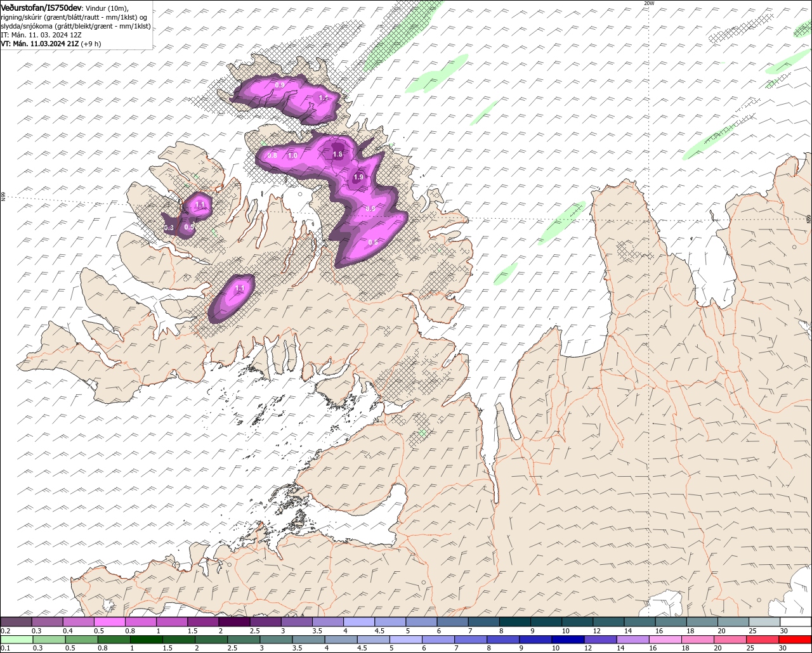Image resolution: width=812 pixels, height=653 pixels.
Task: Click the 0.3 snowfall value on map
Action: coord(169,228)
